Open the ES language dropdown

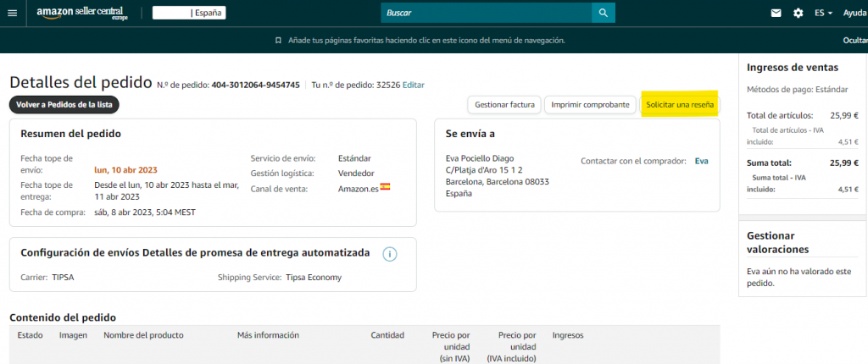click(x=824, y=13)
